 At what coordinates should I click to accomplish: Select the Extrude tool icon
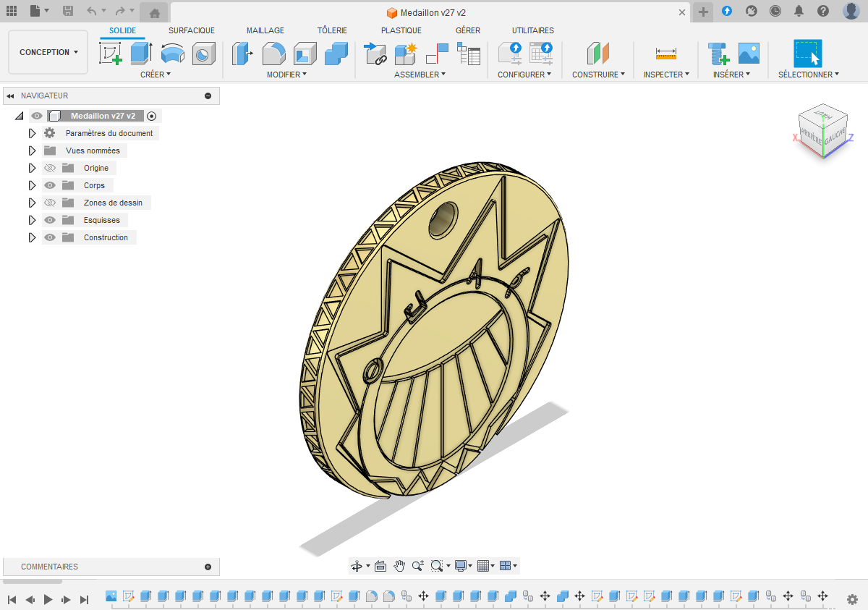(141, 54)
